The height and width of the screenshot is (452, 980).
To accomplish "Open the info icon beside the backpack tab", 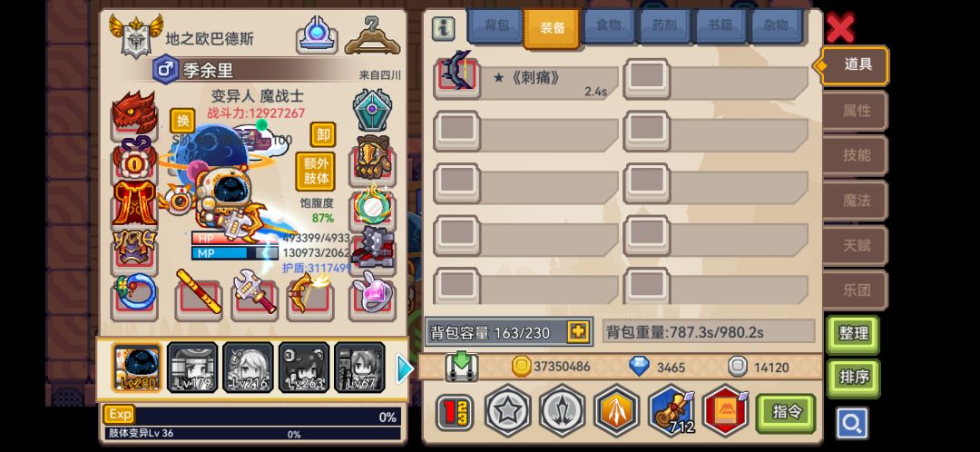I will pos(443,28).
